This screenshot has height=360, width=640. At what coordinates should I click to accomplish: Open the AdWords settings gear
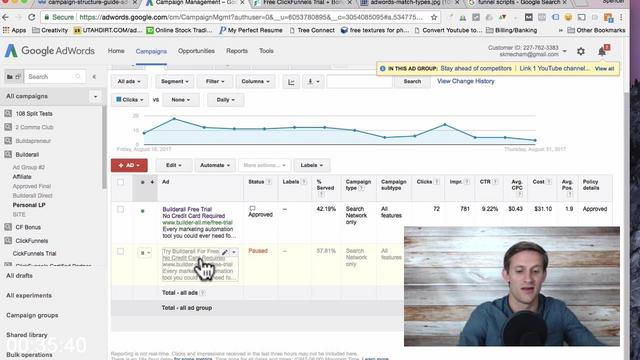(x=580, y=51)
